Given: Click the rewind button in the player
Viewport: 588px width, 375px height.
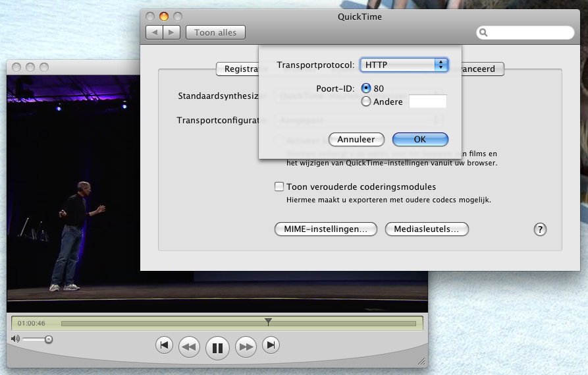Looking at the screenshot, I should point(189,346).
